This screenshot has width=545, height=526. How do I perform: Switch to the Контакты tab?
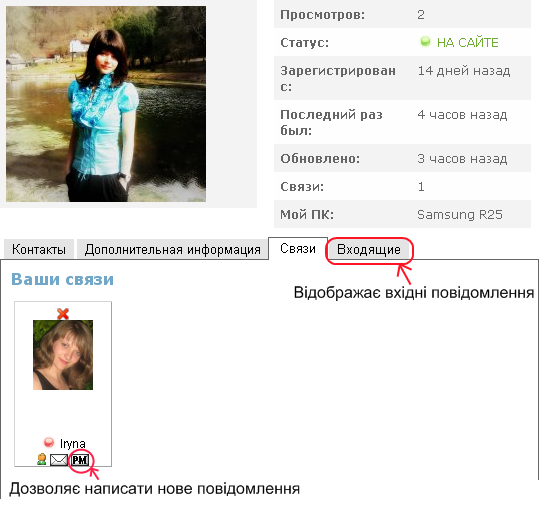click(x=39, y=249)
